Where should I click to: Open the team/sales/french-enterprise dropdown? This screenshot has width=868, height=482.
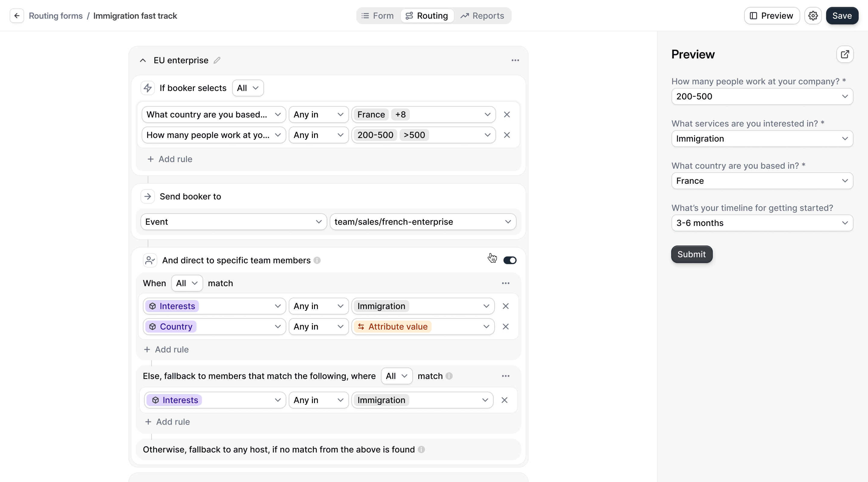point(423,222)
